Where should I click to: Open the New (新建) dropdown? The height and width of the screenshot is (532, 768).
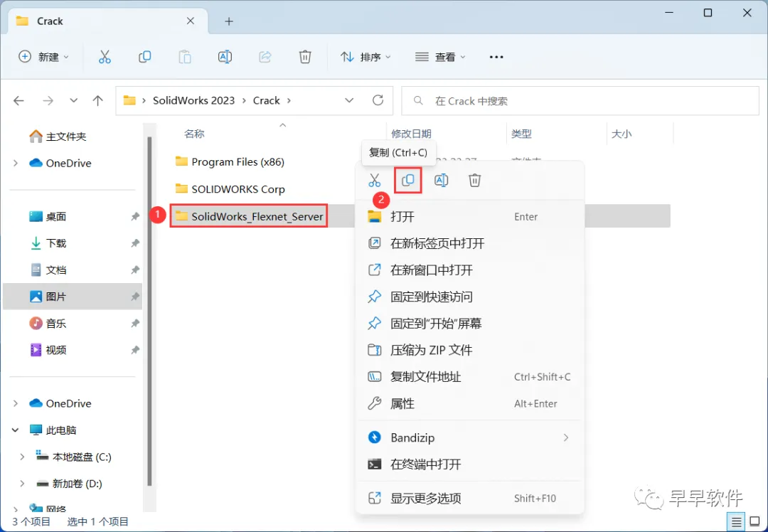tap(43, 57)
